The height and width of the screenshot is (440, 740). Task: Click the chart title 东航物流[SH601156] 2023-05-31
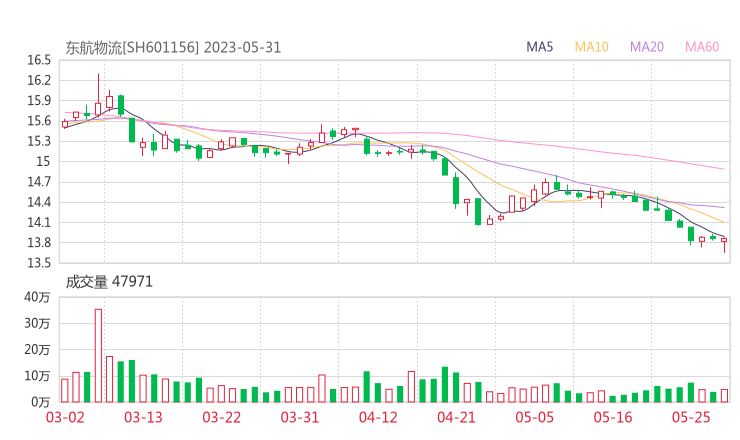(x=173, y=48)
